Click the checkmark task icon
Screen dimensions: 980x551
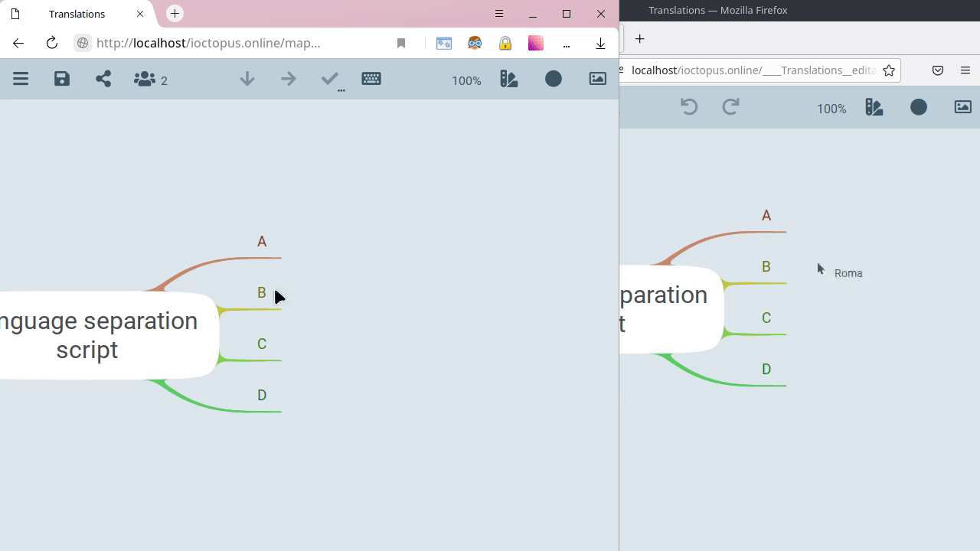tap(332, 80)
